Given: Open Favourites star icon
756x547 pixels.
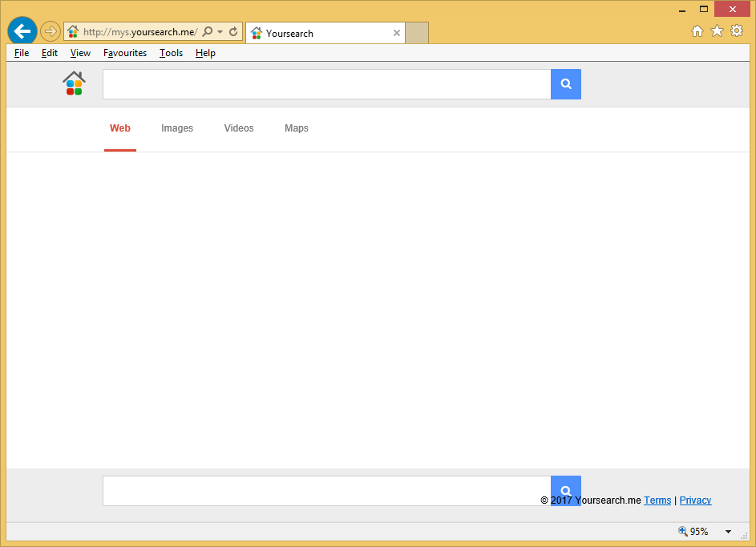Looking at the screenshot, I should pyautogui.click(x=717, y=31).
